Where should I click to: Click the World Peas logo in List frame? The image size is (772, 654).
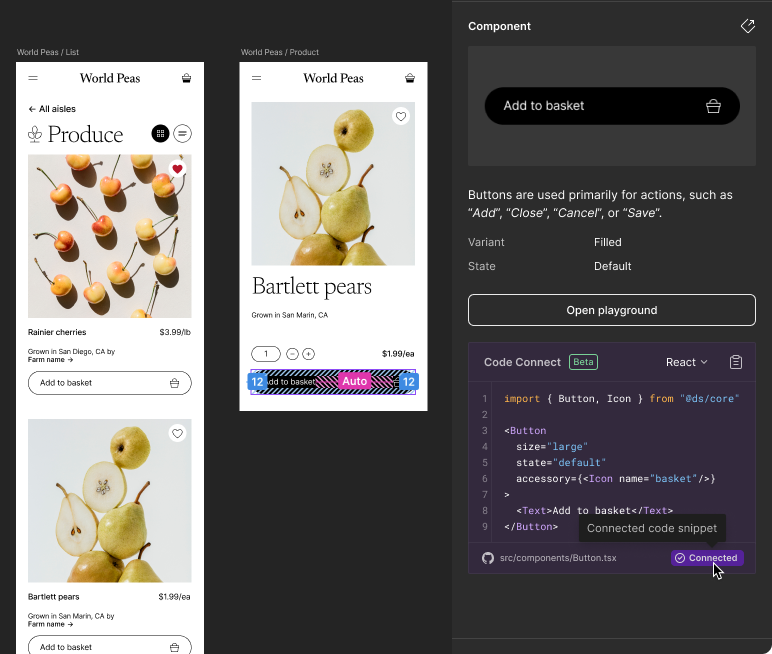pyautogui.click(x=110, y=78)
